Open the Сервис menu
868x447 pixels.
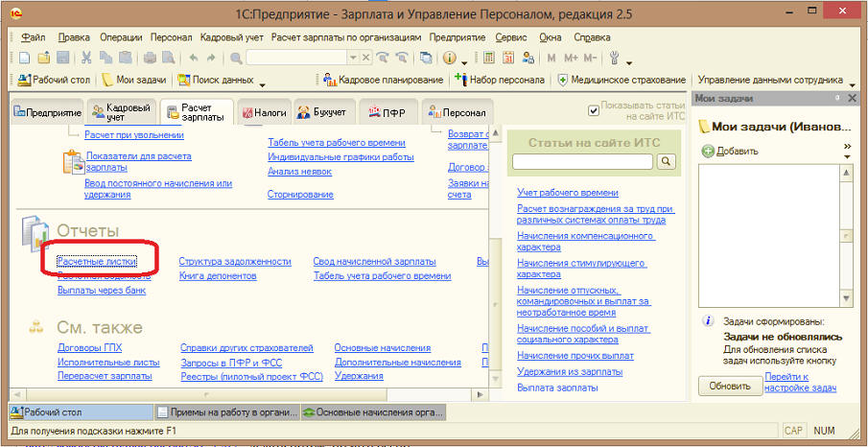pyautogui.click(x=511, y=37)
